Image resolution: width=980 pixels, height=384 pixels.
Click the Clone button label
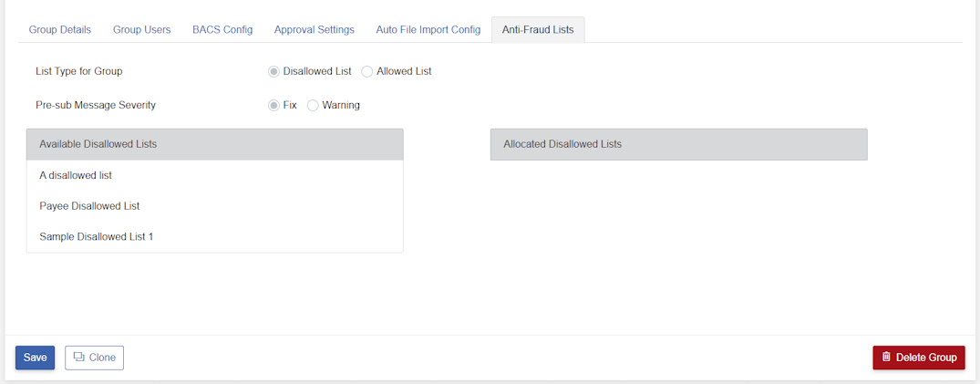click(102, 358)
